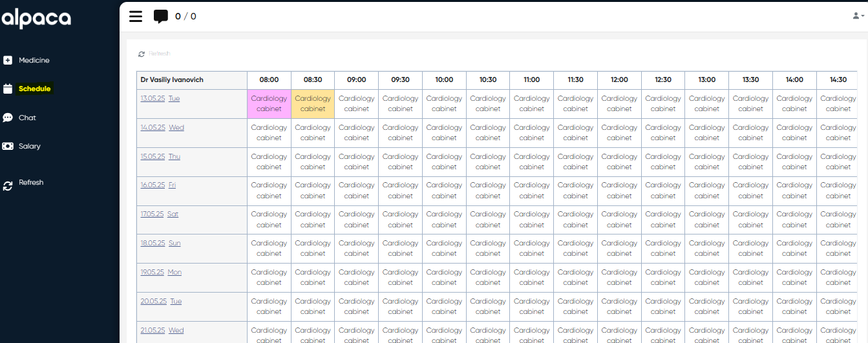The image size is (868, 343).
Task: Click the 10:00 slot on 15.05.25
Action: pos(444,161)
